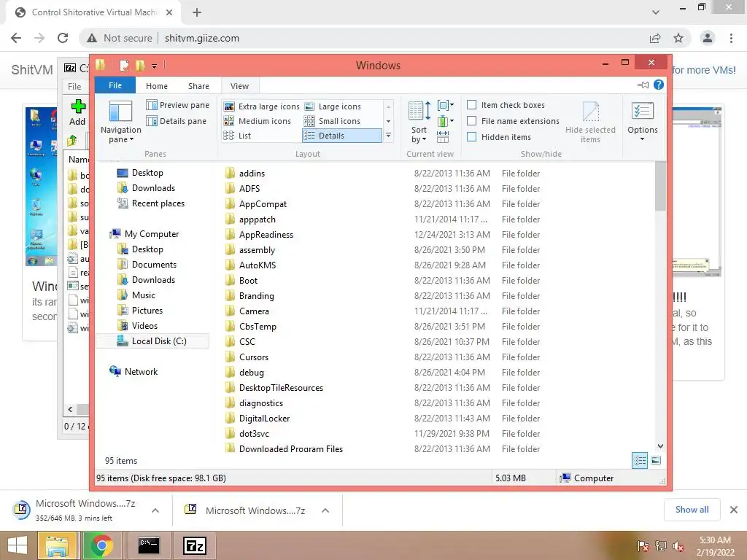Switch to the Share ribbon tab

198,86
